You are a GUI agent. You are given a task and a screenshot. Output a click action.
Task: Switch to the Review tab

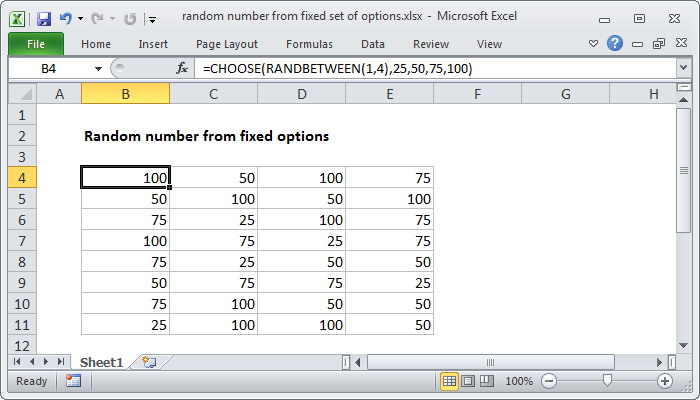431,44
